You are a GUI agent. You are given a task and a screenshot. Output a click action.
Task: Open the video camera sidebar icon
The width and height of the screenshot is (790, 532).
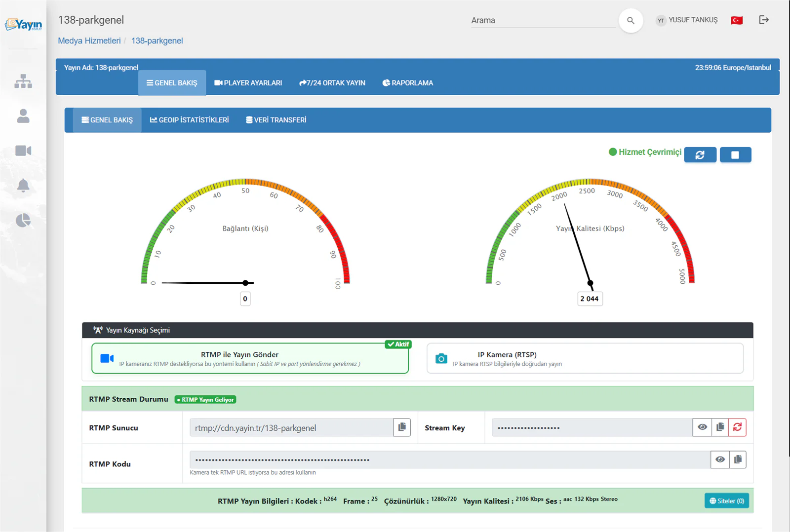[23, 151]
